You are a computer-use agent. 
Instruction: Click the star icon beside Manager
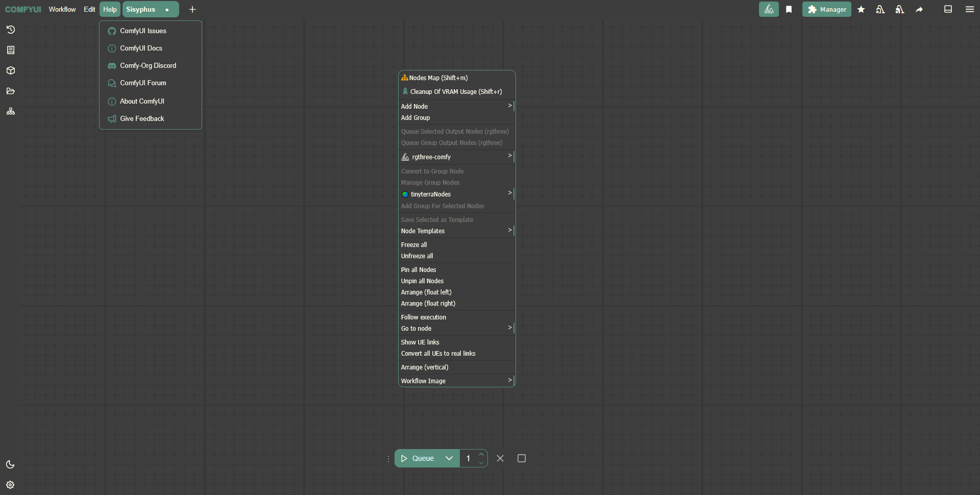861,9
